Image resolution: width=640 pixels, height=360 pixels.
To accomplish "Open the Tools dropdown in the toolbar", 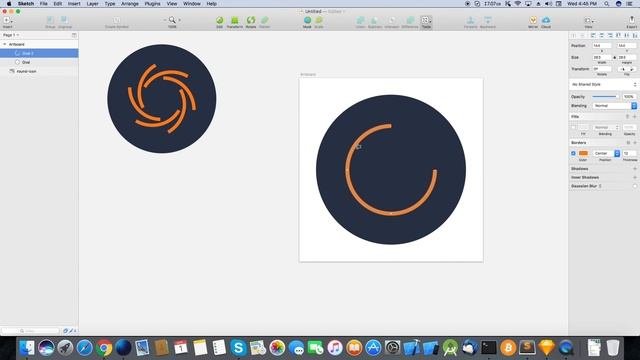I will [x=426, y=22].
